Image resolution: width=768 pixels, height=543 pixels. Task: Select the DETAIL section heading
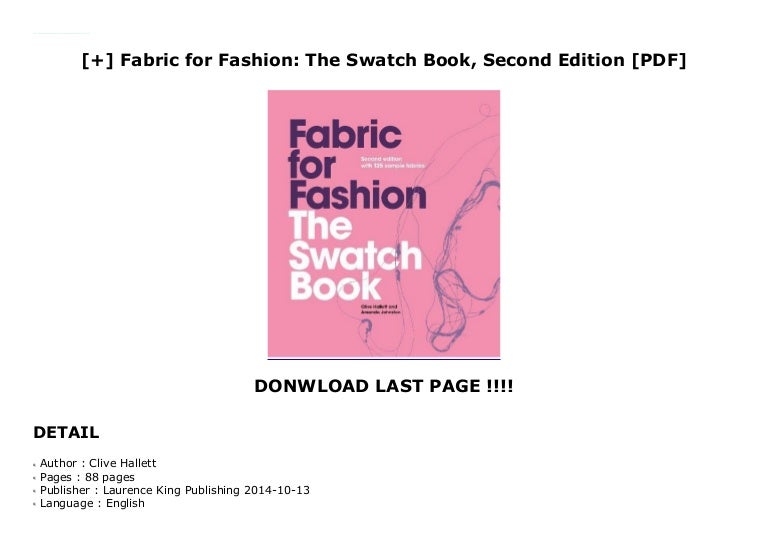(66, 432)
